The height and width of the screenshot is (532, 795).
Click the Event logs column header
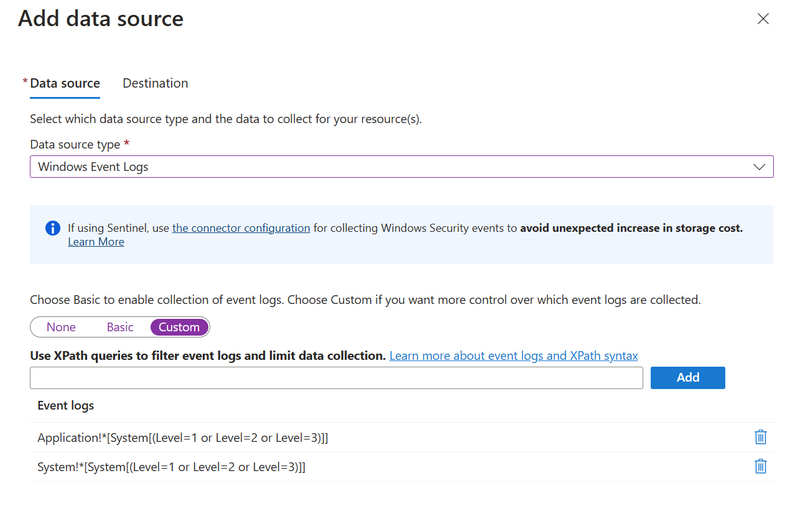tap(66, 406)
